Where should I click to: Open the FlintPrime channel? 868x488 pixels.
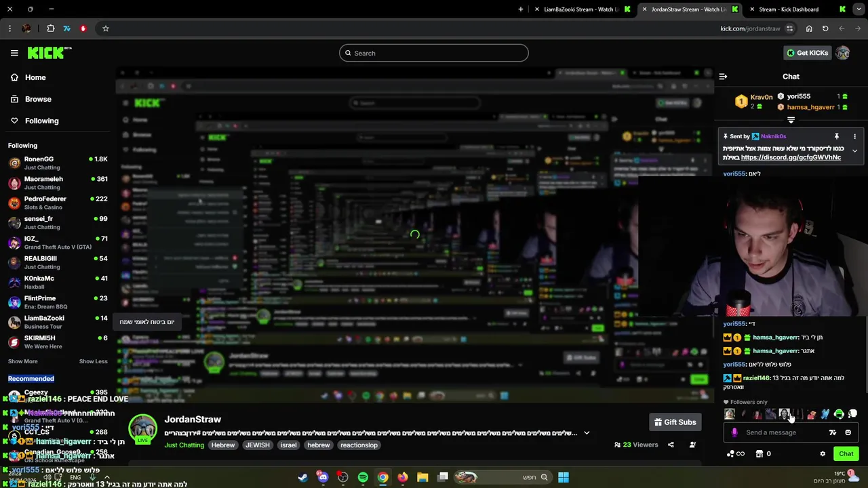coord(58,302)
